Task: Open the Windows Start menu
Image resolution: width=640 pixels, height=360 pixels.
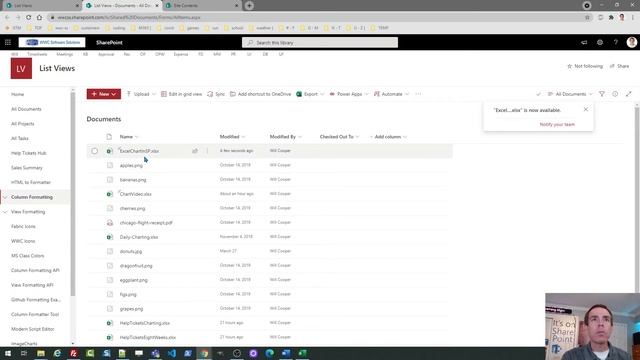Action: [x=8, y=353]
